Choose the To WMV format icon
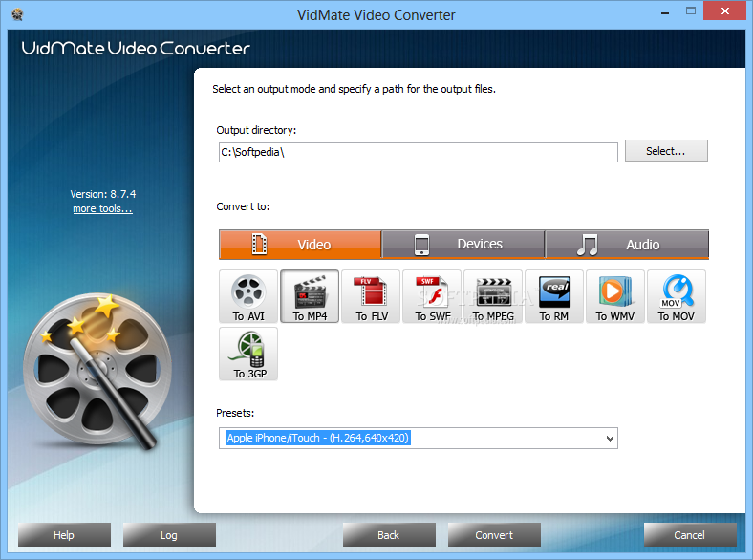 615,296
